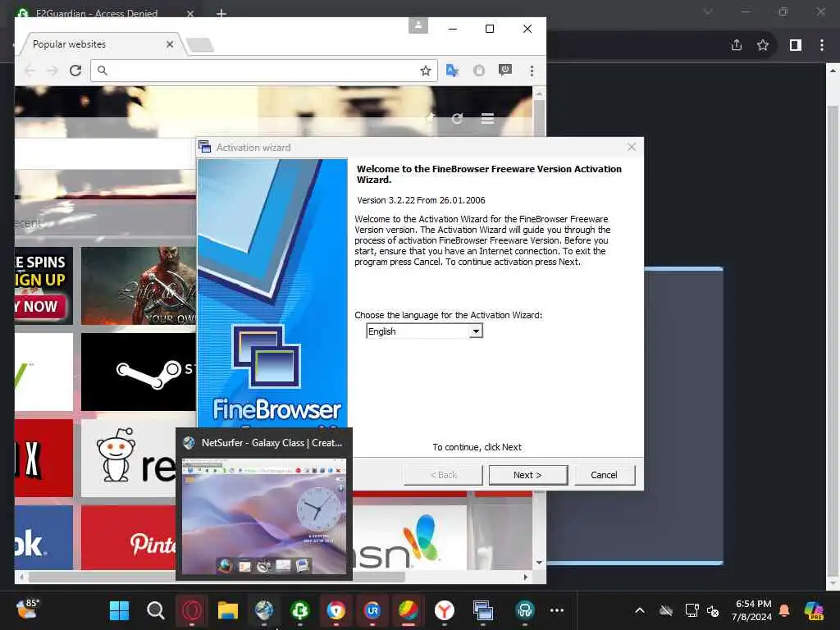
Task: Bookmark the page with address bar star
Action: [426, 71]
